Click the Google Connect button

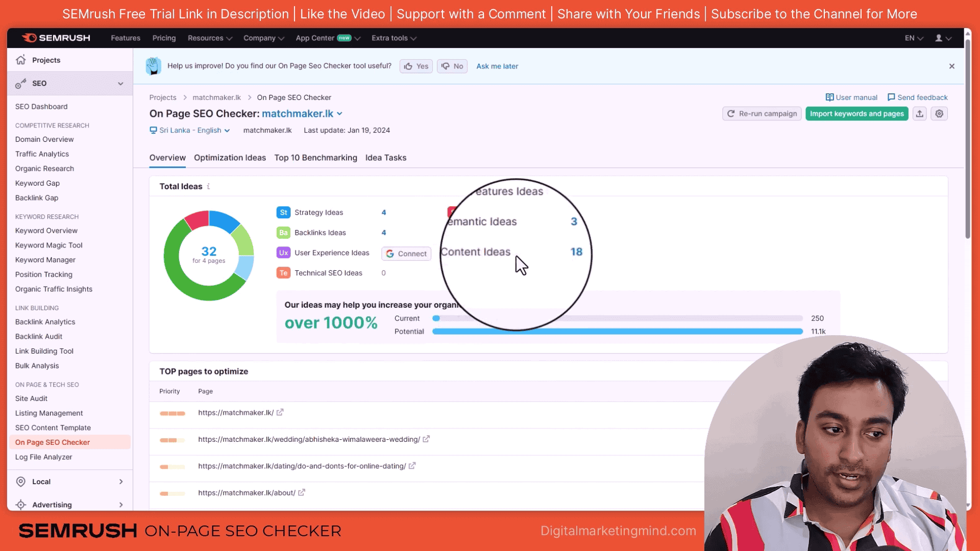(x=406, y=254)
